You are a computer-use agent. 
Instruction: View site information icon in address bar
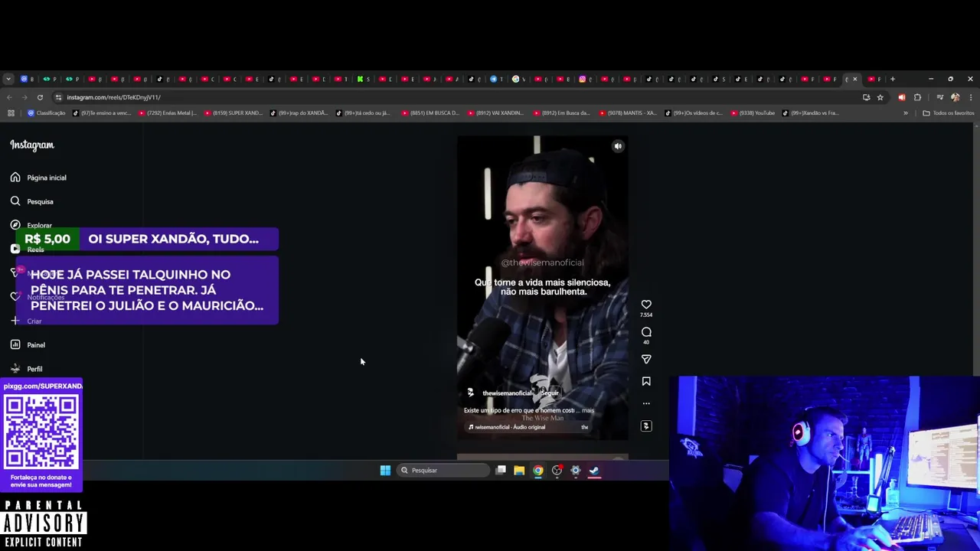tap(58, 97)
